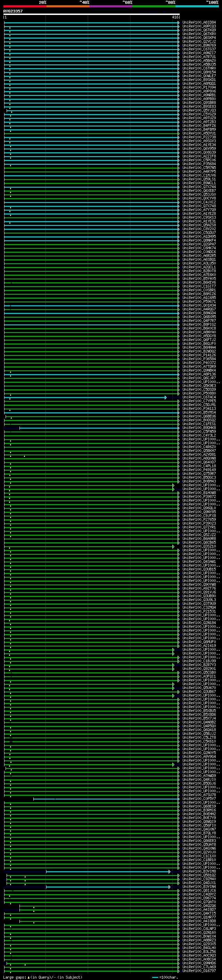Open hit UniRef100_Q6SKP4
This screenshot has height=980, width=222.
[199, 38]
